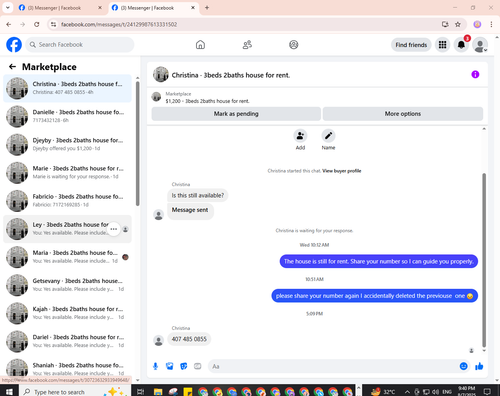The image size is (500, 396).
Task: Open Djeyby chat in the list
Action: pos(67,145)
